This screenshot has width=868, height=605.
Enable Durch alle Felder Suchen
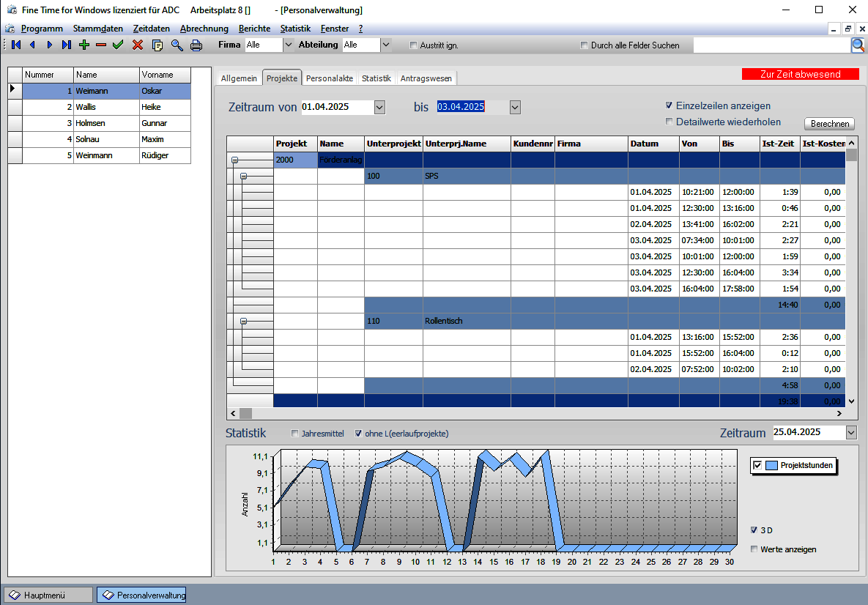584,45
